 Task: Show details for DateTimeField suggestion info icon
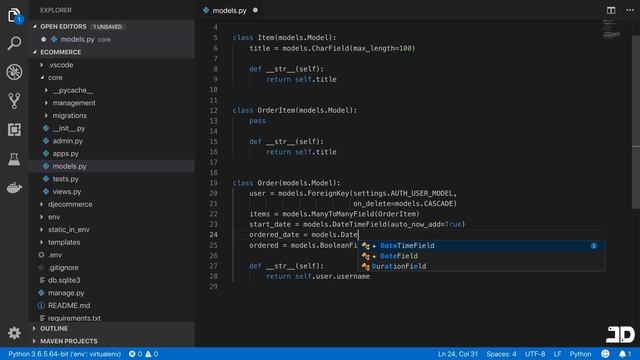[x=593, y=246]
